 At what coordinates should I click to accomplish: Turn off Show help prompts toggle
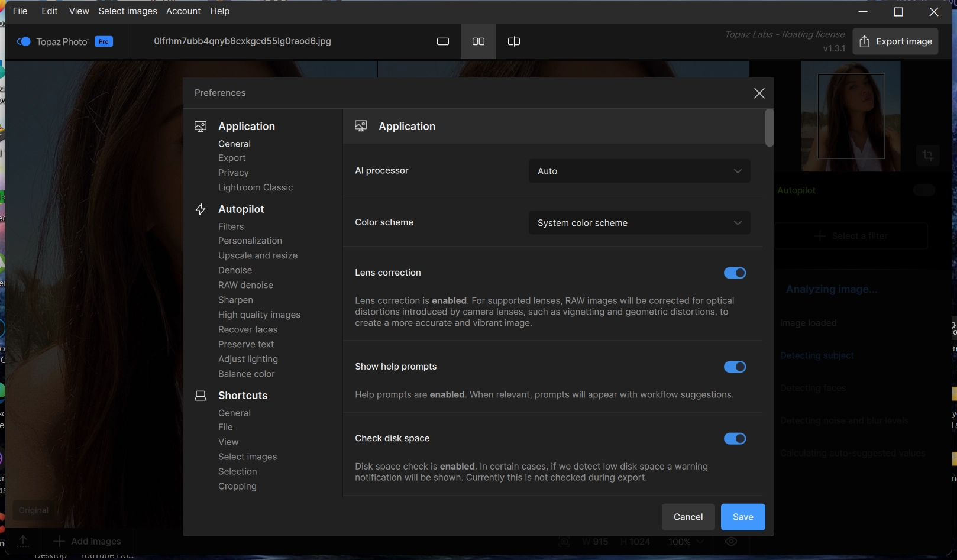tap(735, 367)
